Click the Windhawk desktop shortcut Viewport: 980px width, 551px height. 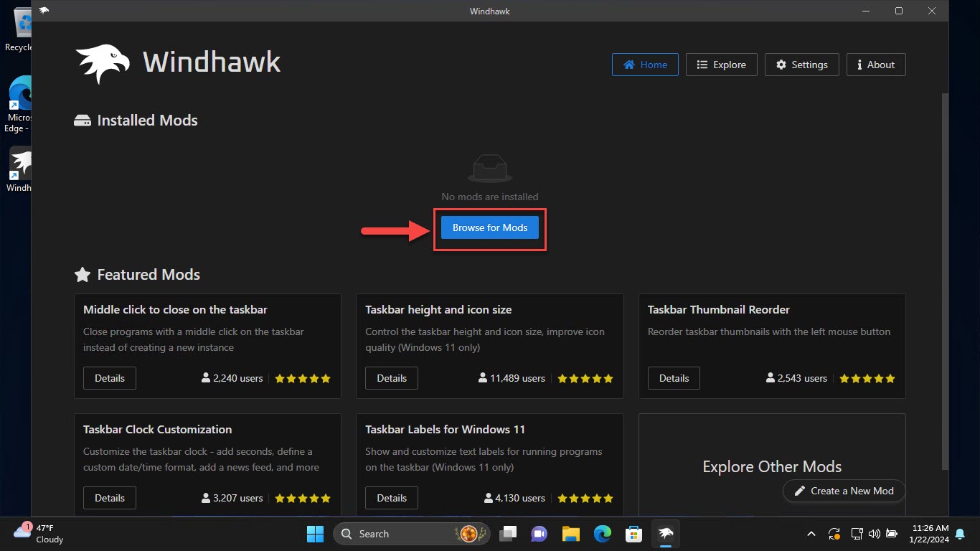[19, 169]
